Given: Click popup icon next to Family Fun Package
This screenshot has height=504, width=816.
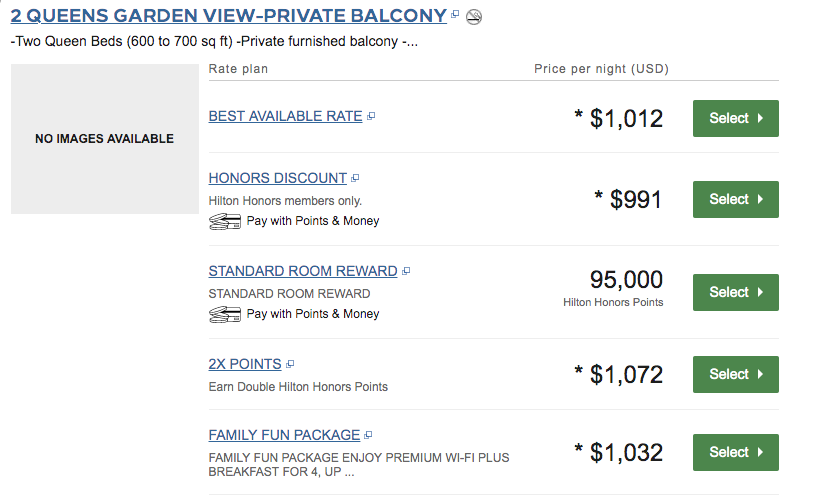Looking at the screenshot, I should (x=368, y=436).
